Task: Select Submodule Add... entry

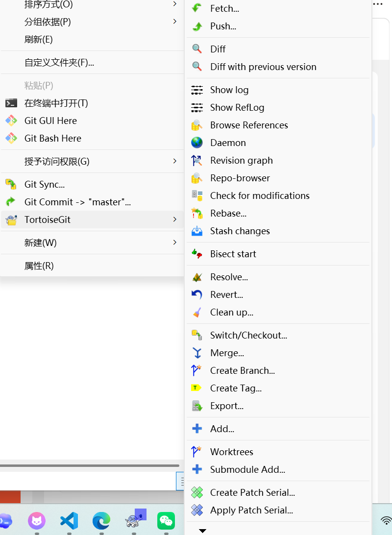Action: pyautogui.click(x=278, y=469)
